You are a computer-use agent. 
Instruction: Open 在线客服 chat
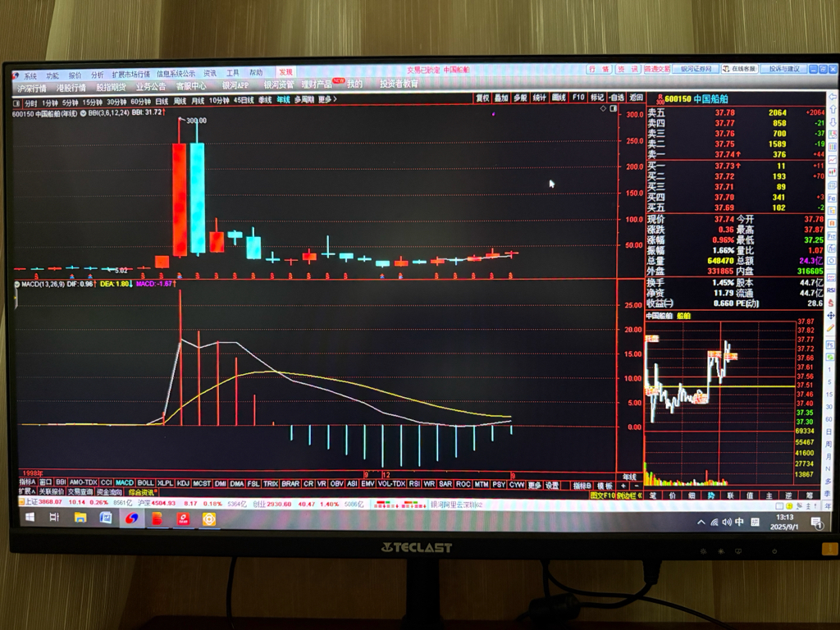(739, 69)
